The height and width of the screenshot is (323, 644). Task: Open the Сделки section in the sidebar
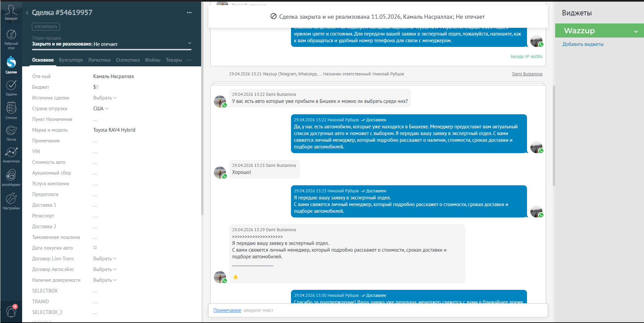pyautogui.click(x=11, y=65)
